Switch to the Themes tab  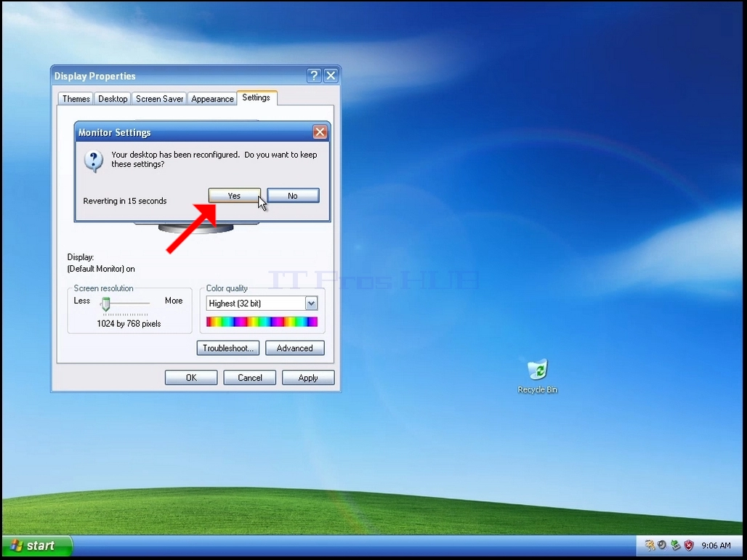[76, 99]
